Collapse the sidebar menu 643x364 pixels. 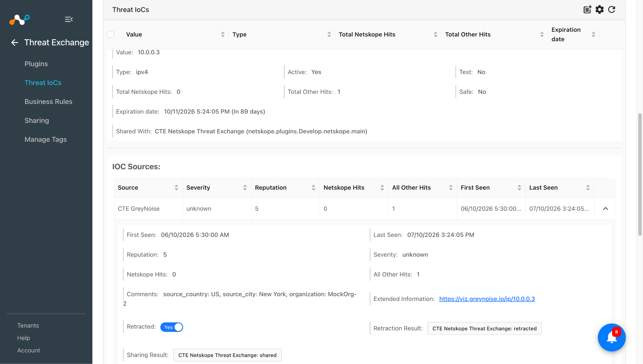click(69, 19)
